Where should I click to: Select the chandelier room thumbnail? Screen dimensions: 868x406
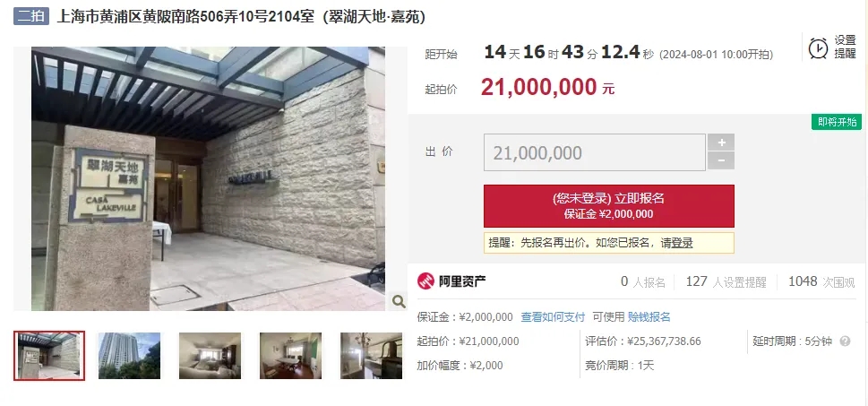click(x=372, y=356)
